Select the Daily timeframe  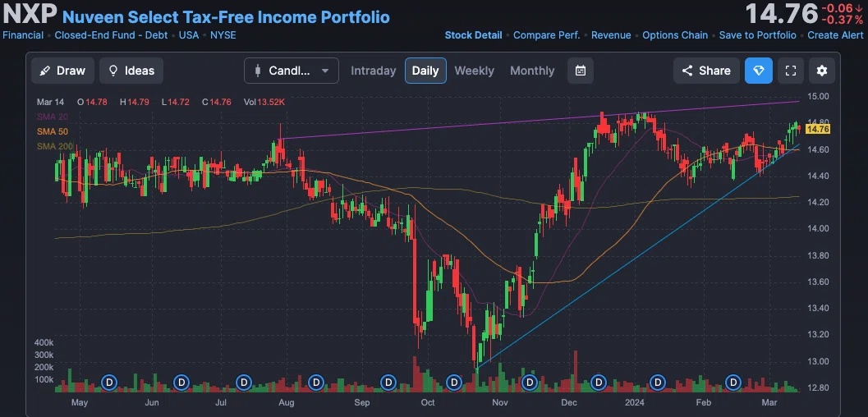pos(425,71)
